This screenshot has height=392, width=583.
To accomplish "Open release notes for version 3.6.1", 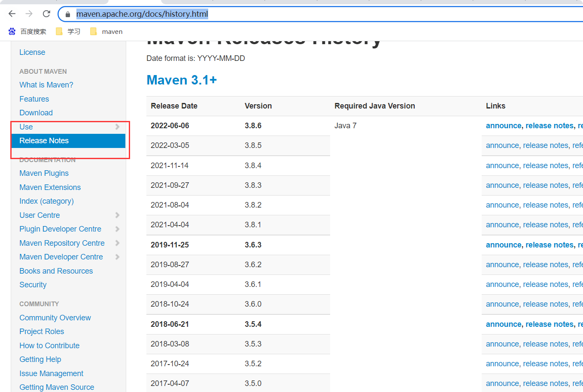I will (x=546, y=284).
